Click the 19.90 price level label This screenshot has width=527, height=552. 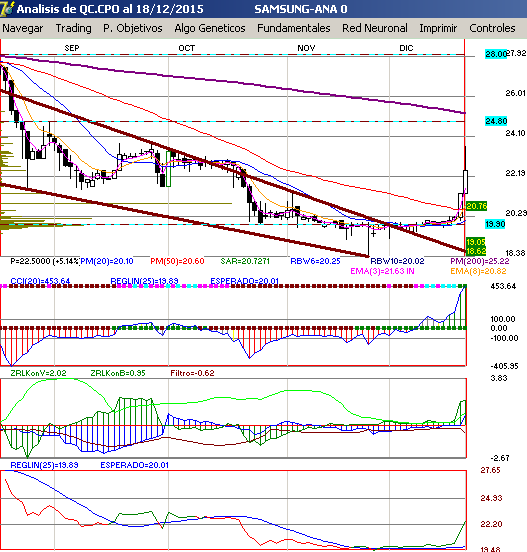click(495, 224)
